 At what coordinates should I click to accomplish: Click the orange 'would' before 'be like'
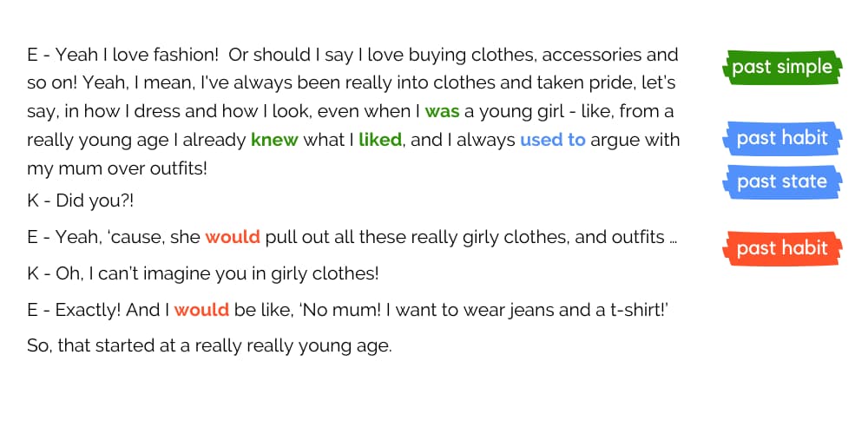point(201,310)
